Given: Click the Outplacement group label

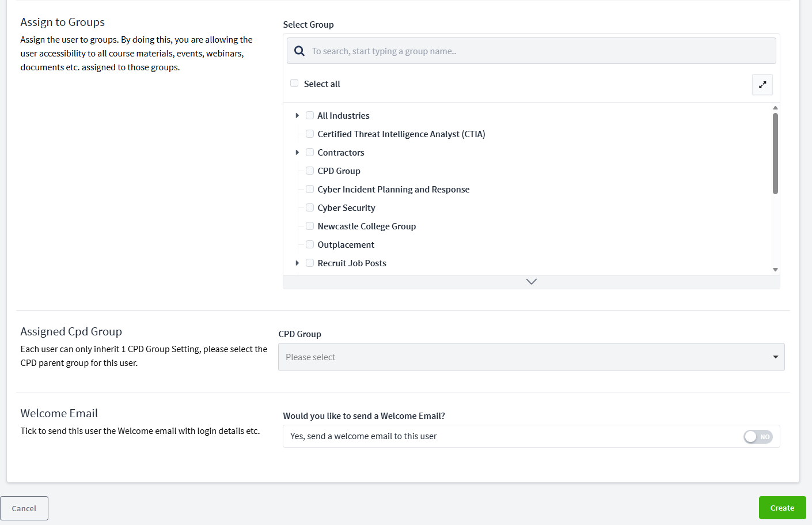Looking at the screenshot, I should (x=346, y=245).
